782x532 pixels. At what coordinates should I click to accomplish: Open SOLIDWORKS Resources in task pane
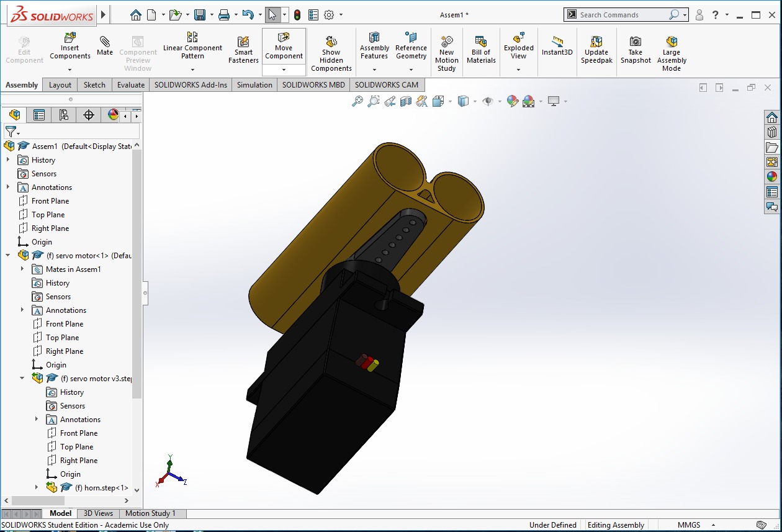[x=772, y=117]
